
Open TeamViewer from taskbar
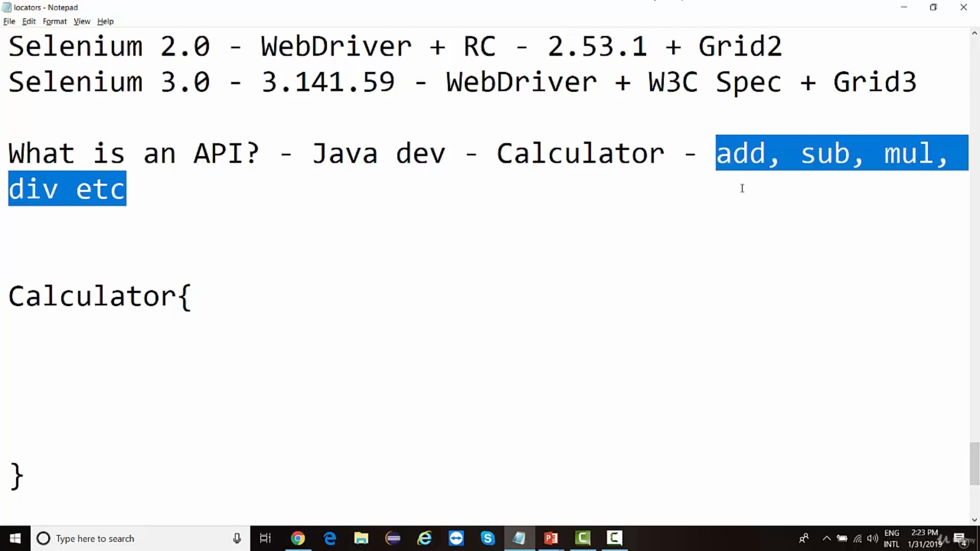[x=456, y=538]
